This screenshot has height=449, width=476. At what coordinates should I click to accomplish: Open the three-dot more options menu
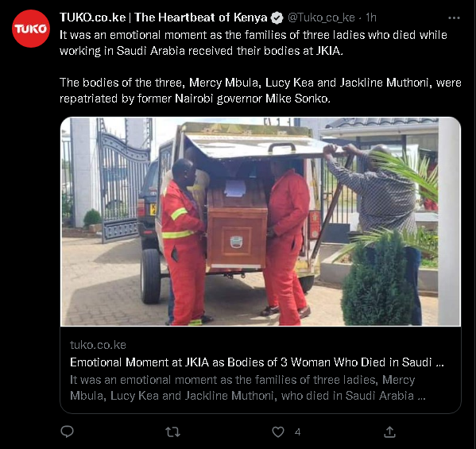[x=454, y=18]
